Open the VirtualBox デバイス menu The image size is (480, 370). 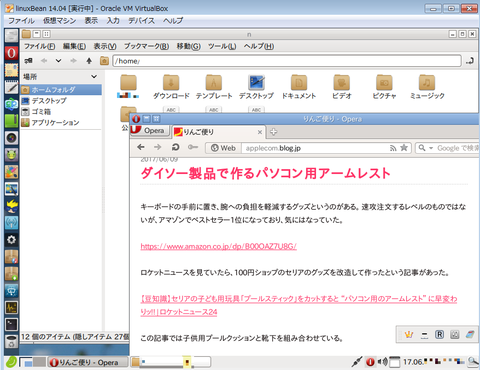click(142, 21)
